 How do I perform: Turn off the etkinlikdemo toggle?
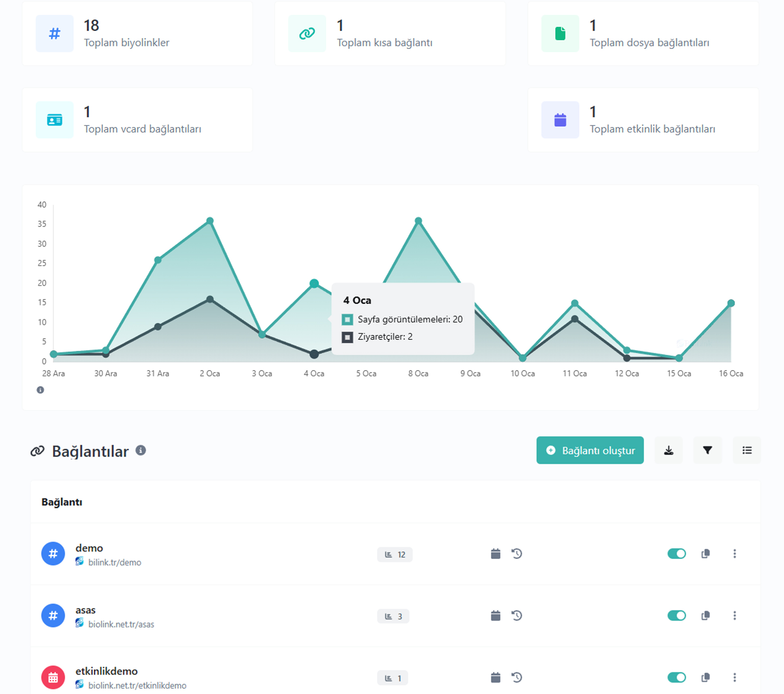[677, 677]
